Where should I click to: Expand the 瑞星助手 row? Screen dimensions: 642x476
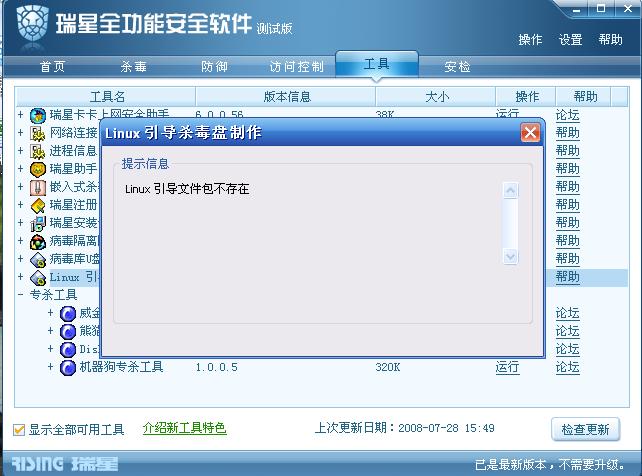point(20,168)
